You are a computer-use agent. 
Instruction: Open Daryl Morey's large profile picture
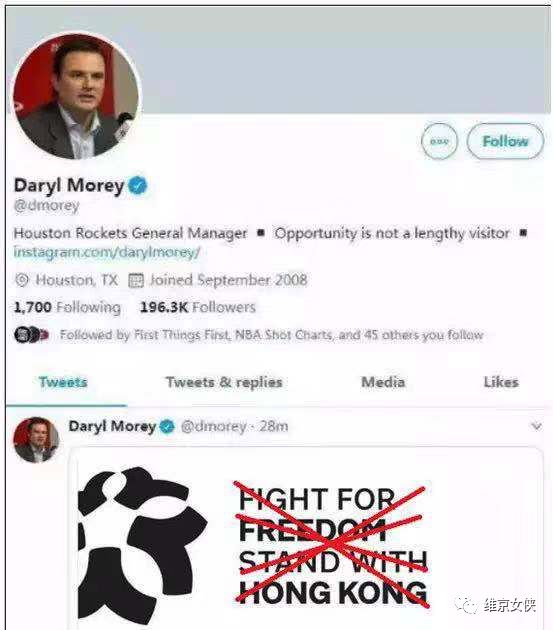pos(77,96)
